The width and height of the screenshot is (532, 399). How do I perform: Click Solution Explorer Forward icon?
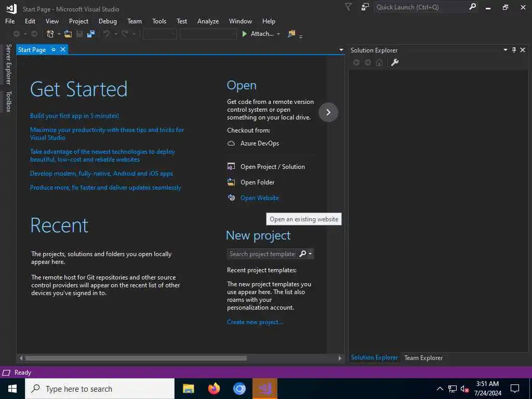click(368, 62)
